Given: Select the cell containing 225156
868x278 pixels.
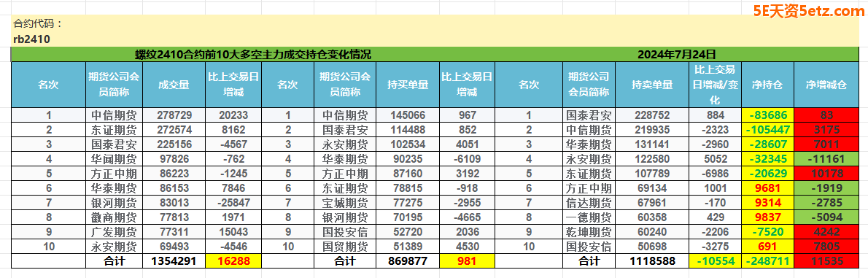Looking at the screenshot, I should pyautogui.click(x=174, y=144).
